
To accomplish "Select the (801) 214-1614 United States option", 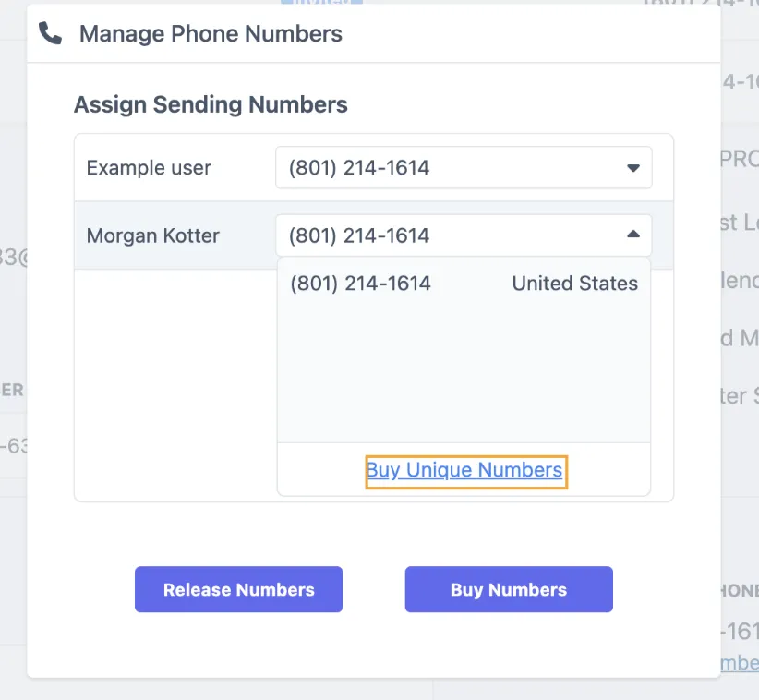I will pos(462,284).
